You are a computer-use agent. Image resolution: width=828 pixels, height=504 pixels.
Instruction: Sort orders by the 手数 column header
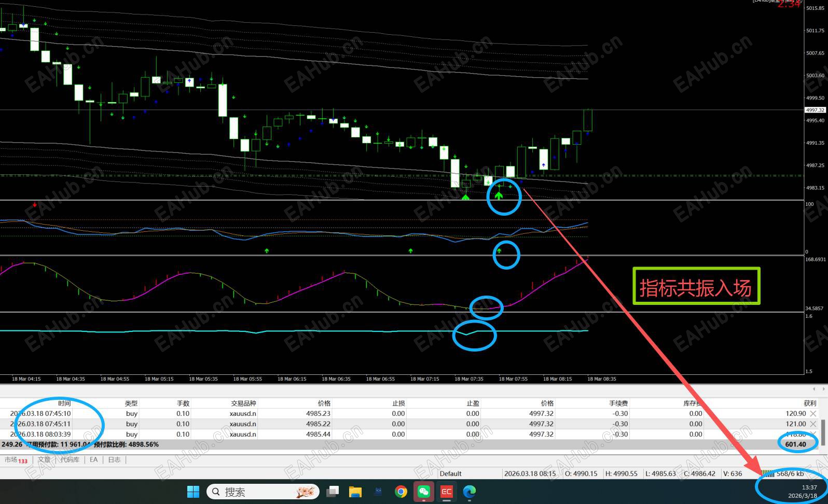tap(183, 403)
